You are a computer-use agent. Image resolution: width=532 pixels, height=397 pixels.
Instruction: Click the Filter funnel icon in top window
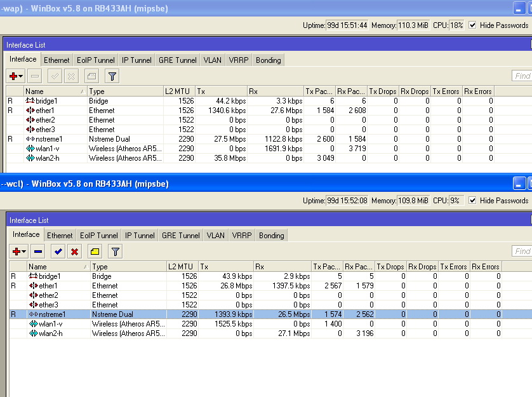point(112,76)
